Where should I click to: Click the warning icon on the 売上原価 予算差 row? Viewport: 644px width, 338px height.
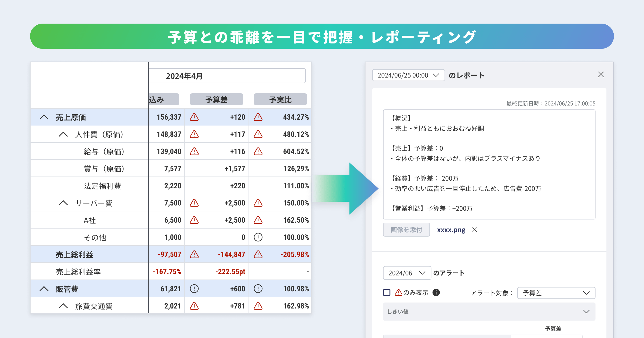(194, 117)
